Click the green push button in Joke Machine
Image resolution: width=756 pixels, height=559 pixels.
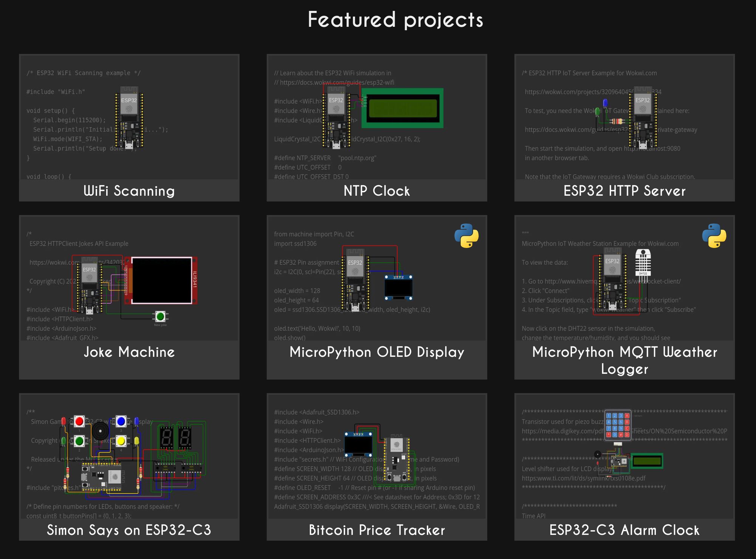click(160, 316)
